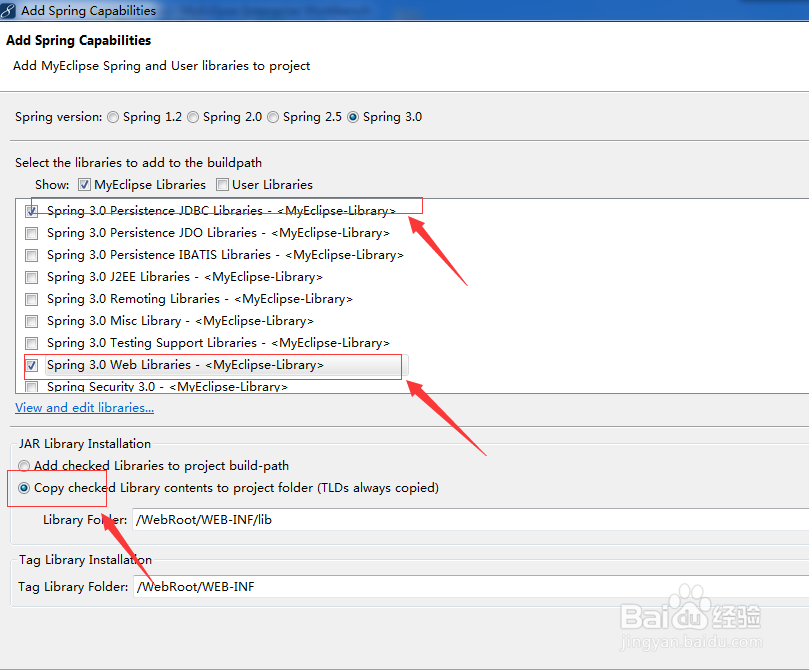Viewport: 809px width, 670px height.
Task: Open View and edit libraries link
Action: pyautogui.click(x=85, y=407)
